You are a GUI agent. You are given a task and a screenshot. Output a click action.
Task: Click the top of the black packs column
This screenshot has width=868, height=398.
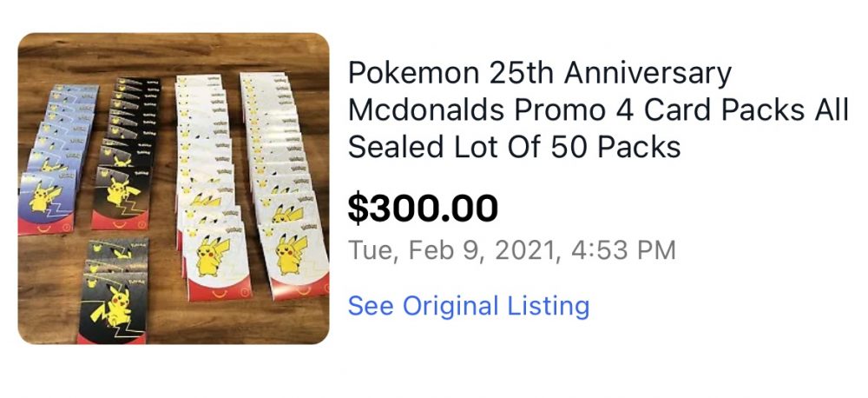coord(135,85)
